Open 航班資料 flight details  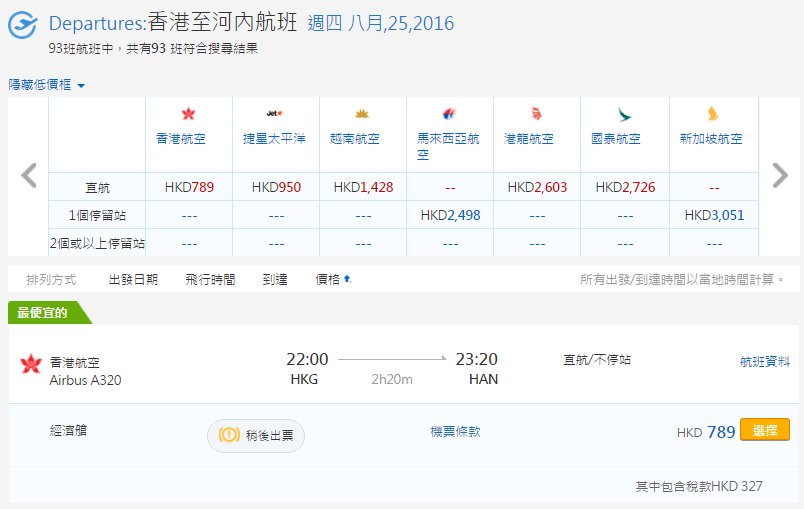[x=765, y=362]
